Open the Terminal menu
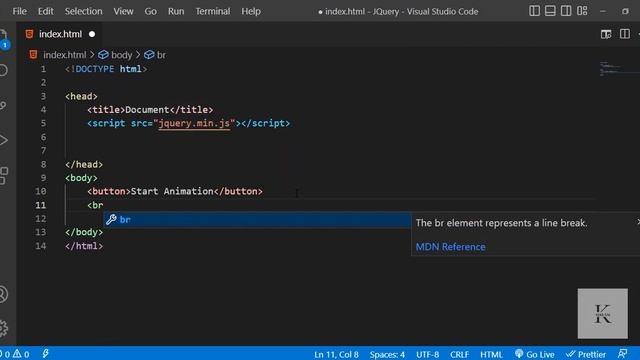This screenshot has height=360, width=640. (213, 11)
